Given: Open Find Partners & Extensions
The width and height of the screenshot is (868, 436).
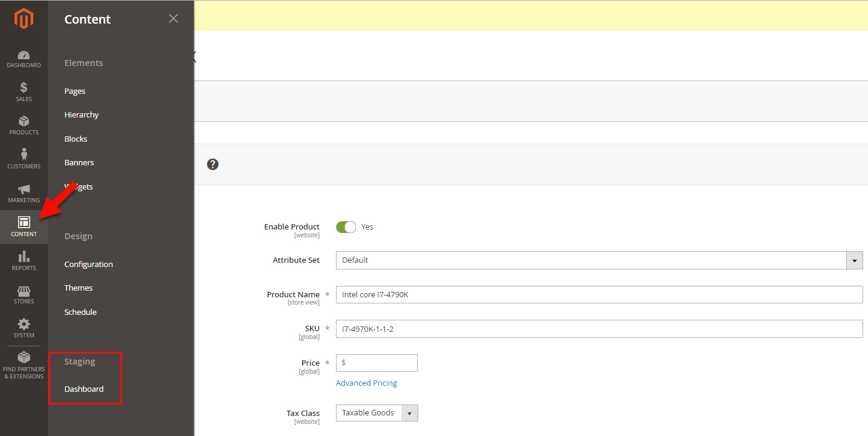Looking at the screenshot, I should [x=24, y=366].
